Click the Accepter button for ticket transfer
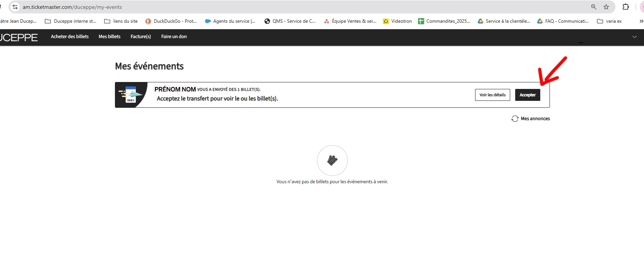 pos(527,95)
